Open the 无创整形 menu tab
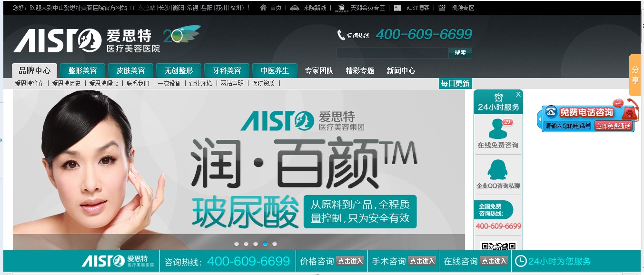Screen dimensions: 644x275 (178, 70)
